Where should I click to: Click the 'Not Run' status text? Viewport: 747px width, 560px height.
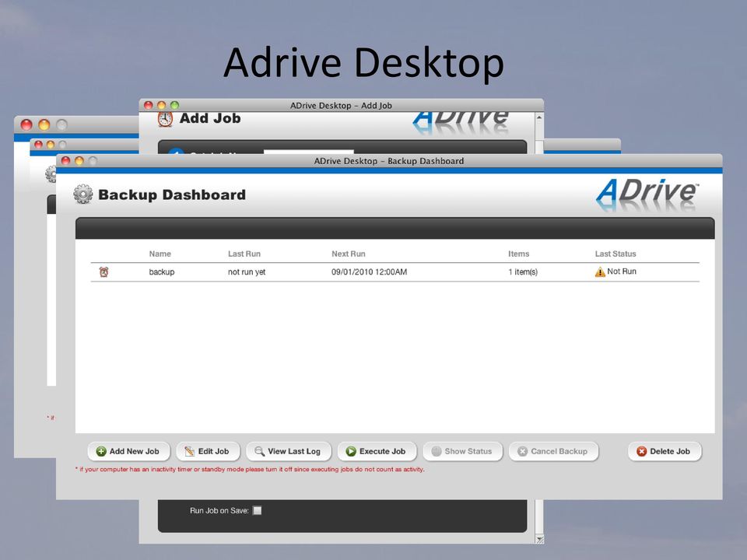[x=621, y=271]
